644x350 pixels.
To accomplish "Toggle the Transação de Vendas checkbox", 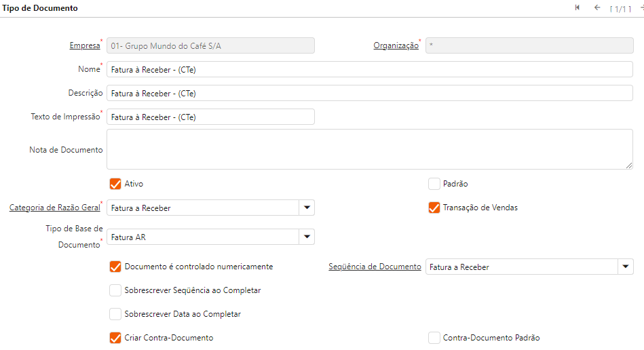I will coord(434,208).
